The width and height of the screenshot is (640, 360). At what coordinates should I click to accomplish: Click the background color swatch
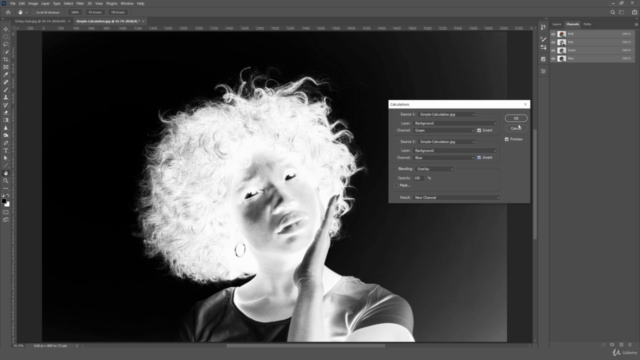pos(7,204)
